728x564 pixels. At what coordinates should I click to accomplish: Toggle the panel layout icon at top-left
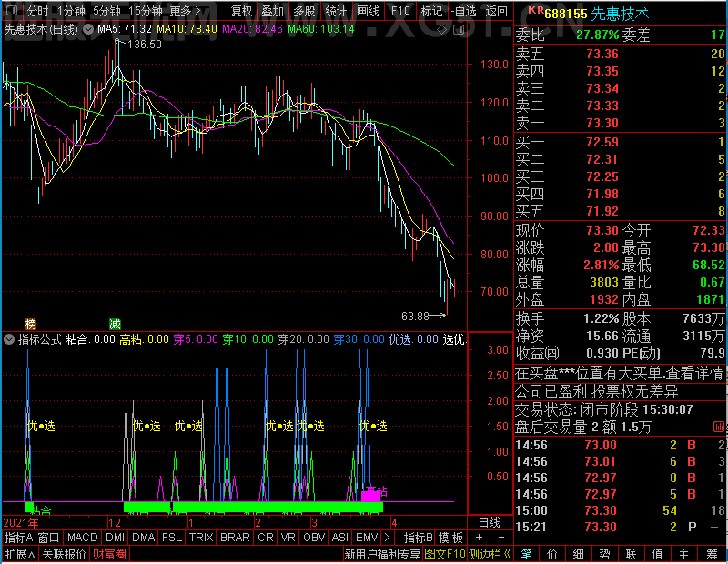coord(12,10)
